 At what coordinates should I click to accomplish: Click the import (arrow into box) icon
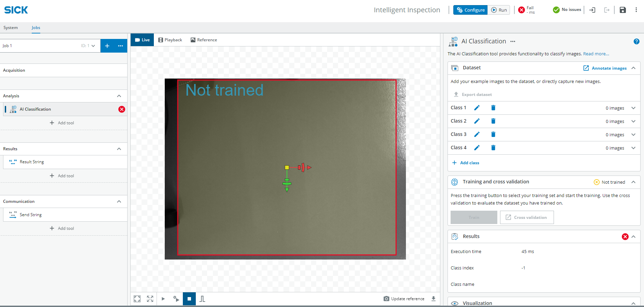pyautogui.click(x=592, y=10)
